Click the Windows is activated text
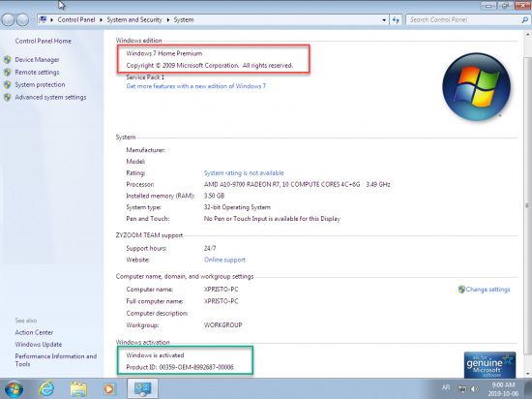 (155, 355)
